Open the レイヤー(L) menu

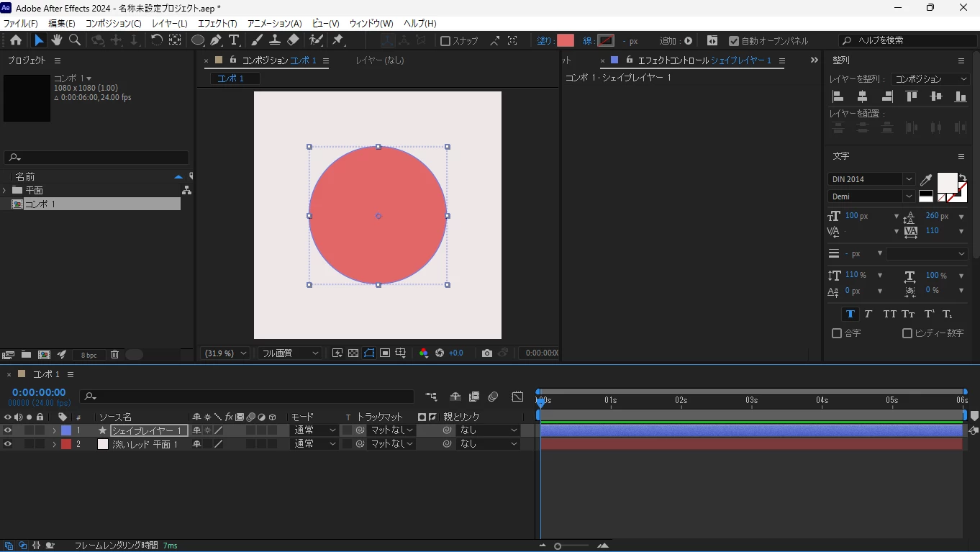[x=170, y=24]
